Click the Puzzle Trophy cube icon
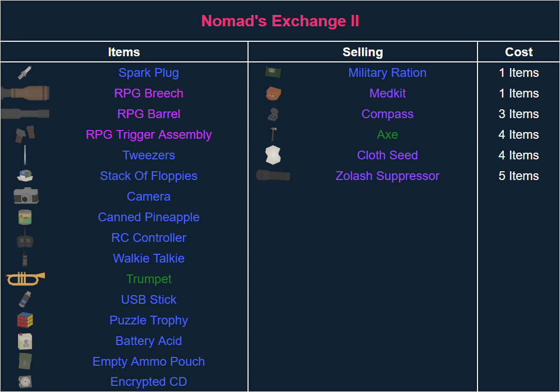 (x=25, y=320)
